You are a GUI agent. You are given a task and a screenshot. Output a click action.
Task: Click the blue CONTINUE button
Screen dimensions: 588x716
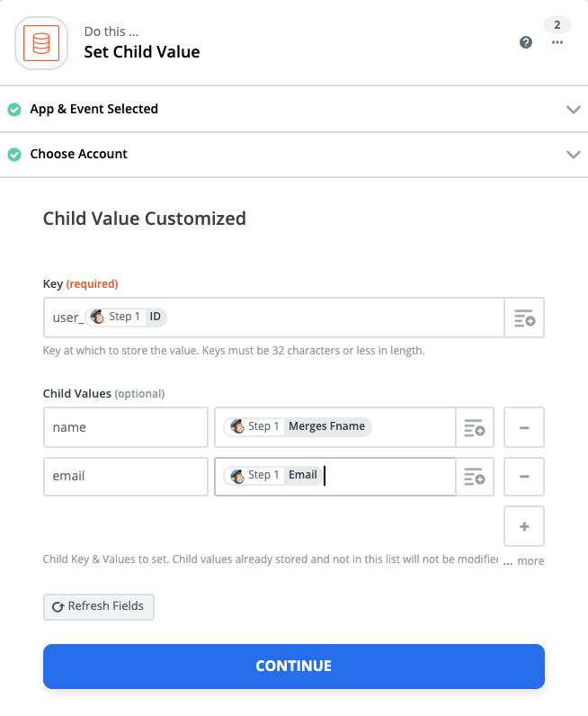click(294, 667)
